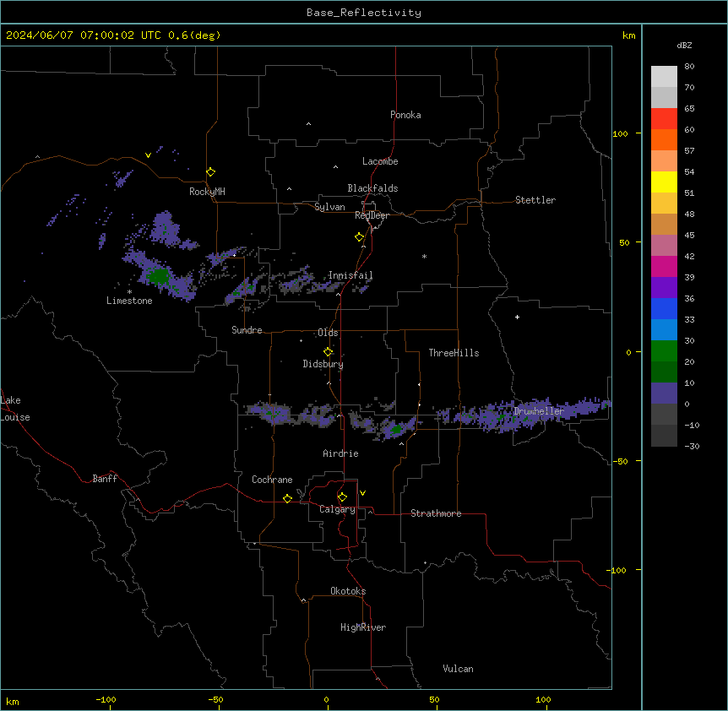Click the asterisk marker above the Limestone label
The width and height of the screenshot is (728, 711).
click(129, 292)
